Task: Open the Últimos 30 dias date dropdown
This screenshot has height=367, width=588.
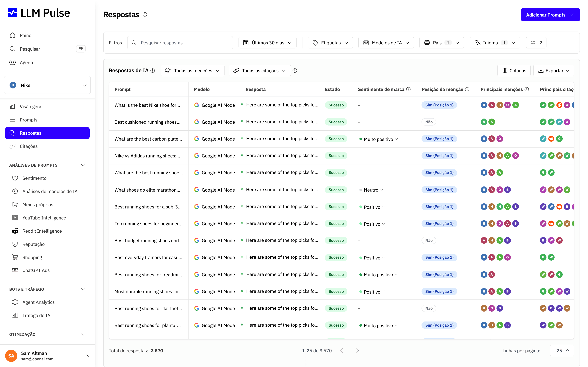Action: click(267, 43)
